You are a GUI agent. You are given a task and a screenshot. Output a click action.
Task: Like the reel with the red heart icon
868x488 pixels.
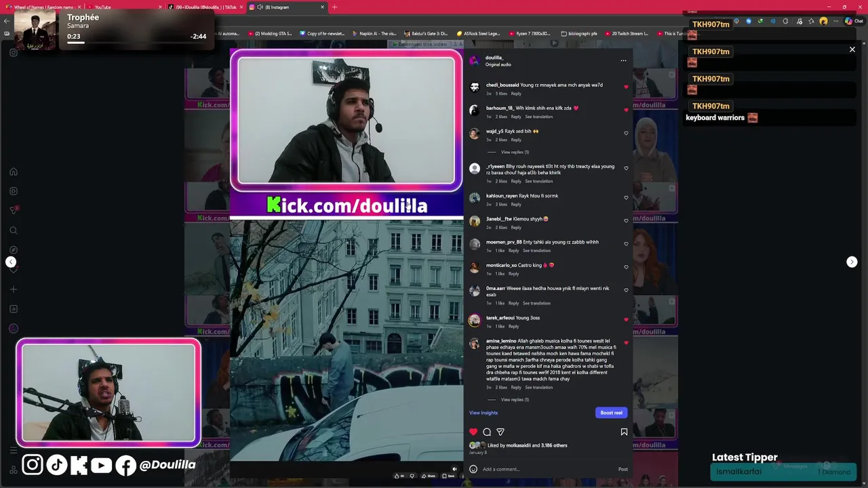coord(473,432)
